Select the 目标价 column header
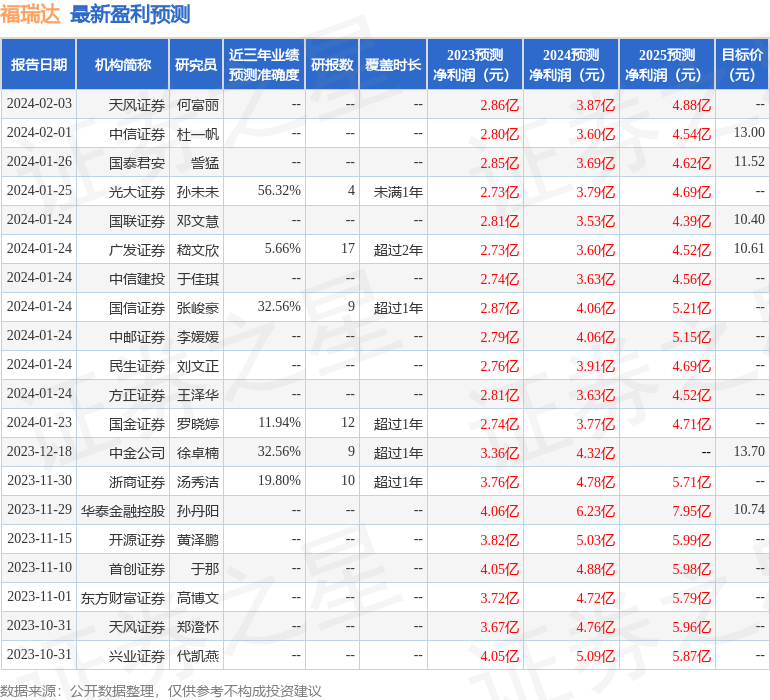This screenshot has height=700, width=770. click(x=742, y=64)
